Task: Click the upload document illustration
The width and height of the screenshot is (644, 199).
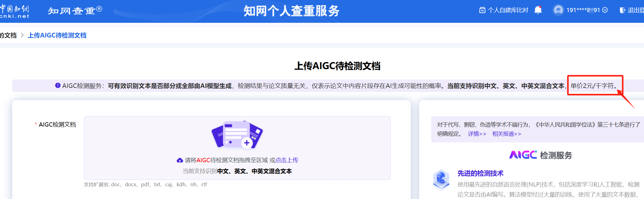Action: [237, 135]
